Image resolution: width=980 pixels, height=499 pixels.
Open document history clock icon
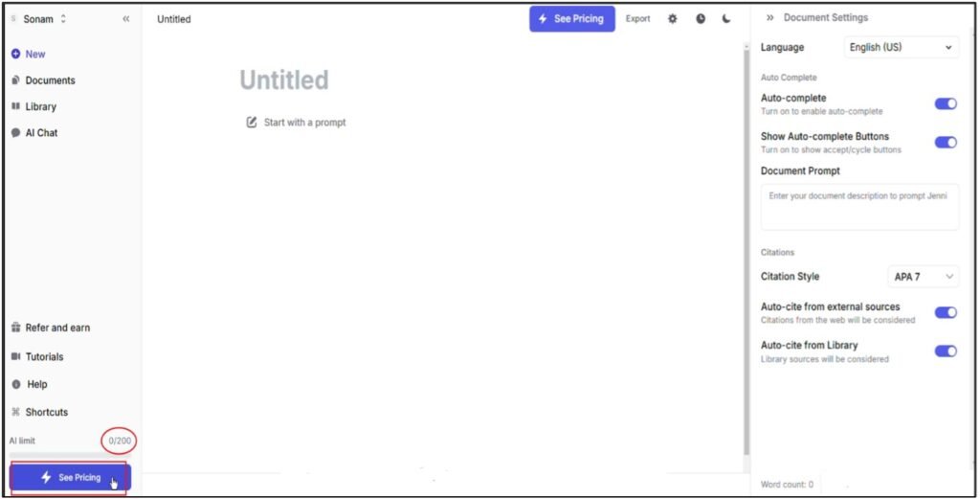pyautogui.click(x=701, y=19)
